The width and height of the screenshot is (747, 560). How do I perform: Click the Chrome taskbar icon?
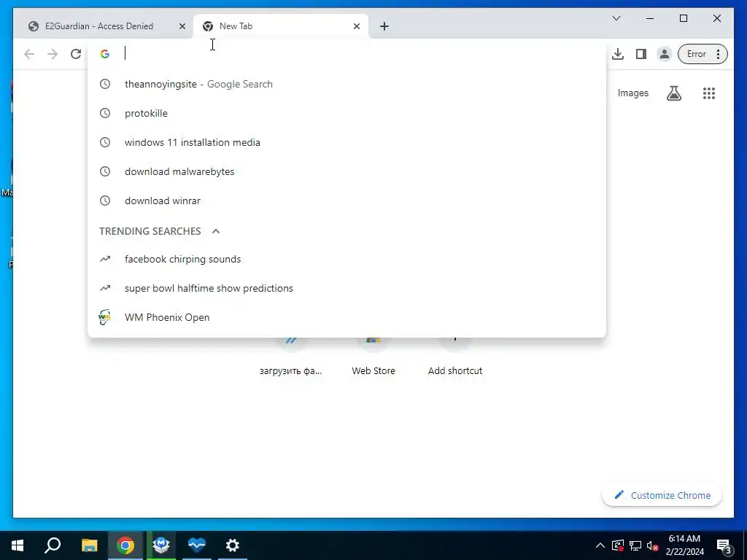125,545
